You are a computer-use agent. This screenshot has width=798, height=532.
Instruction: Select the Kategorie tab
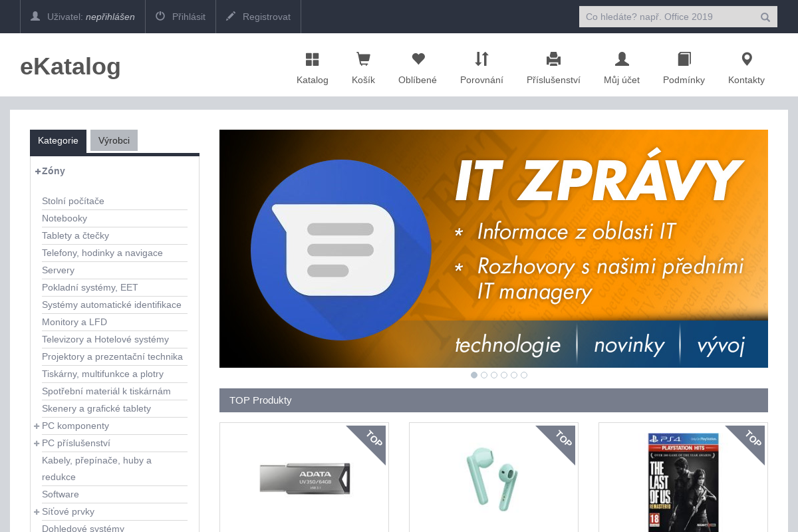(58, 141)
